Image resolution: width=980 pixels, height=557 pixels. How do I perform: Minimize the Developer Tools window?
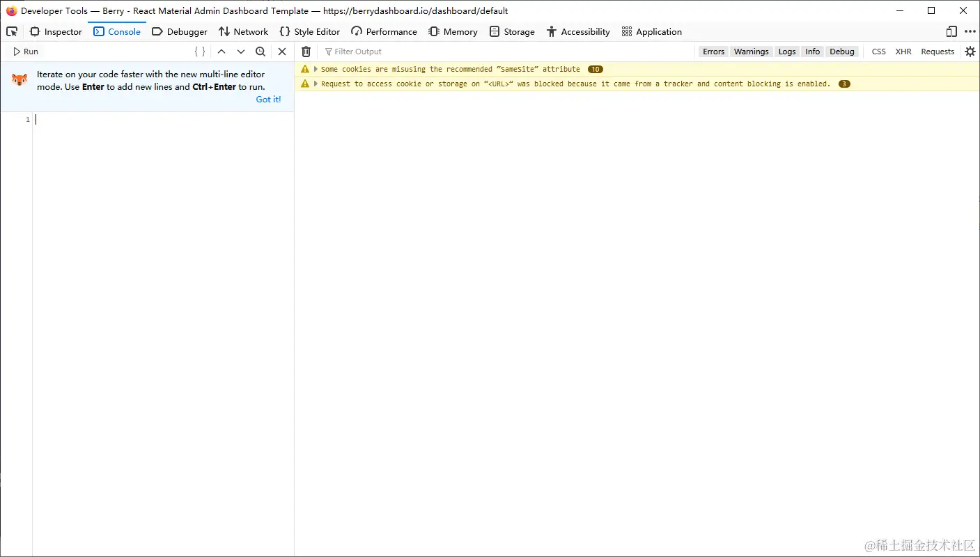tap(899, 10)
